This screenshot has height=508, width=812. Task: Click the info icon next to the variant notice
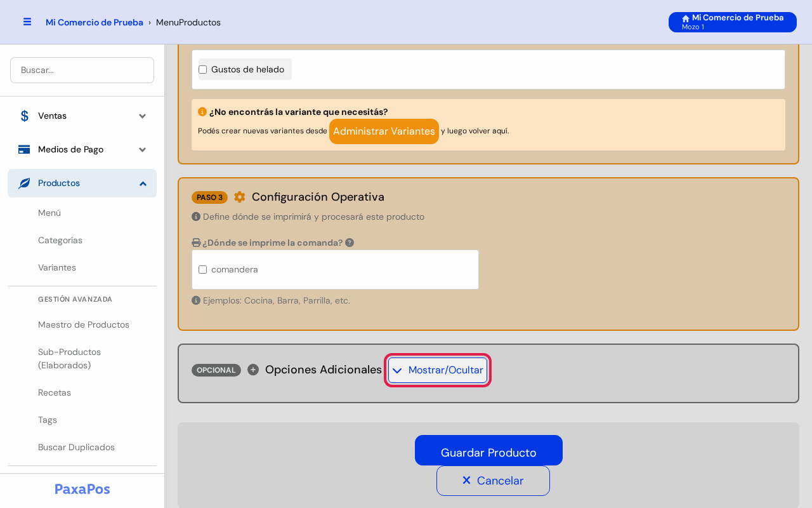(x=202, y=112)
